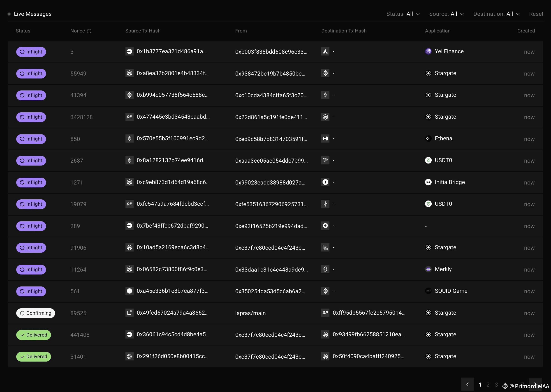This screenshot has width=551, height=392.
Task: Click destination chain icon in Merkly row
Action: 325,269
